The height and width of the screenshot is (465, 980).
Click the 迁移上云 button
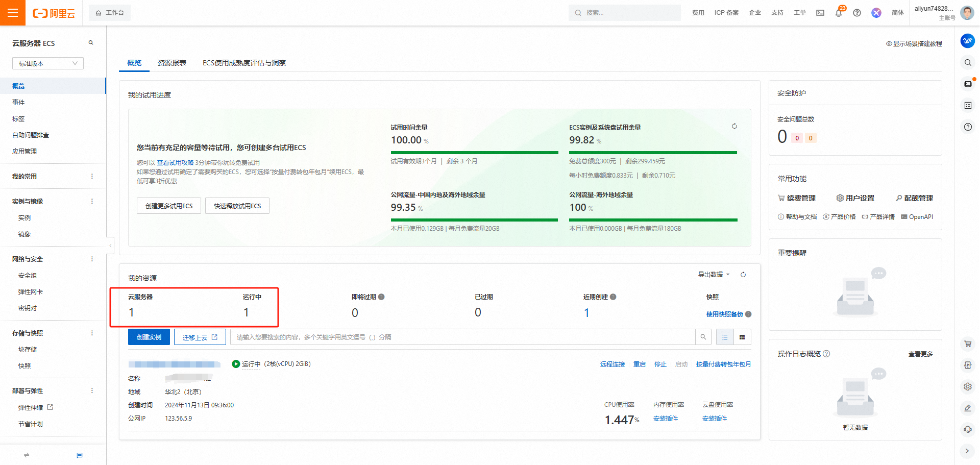[x=200, y=337]
